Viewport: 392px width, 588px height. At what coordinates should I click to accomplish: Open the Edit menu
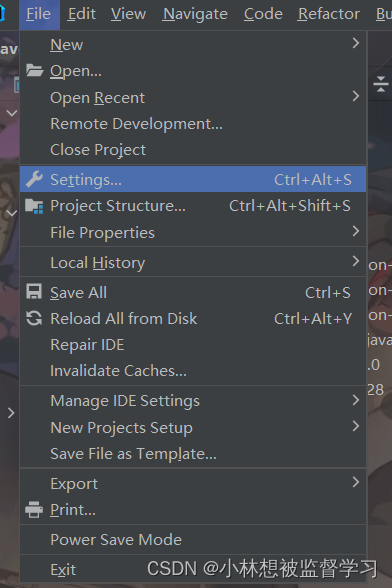pos(82,14)
